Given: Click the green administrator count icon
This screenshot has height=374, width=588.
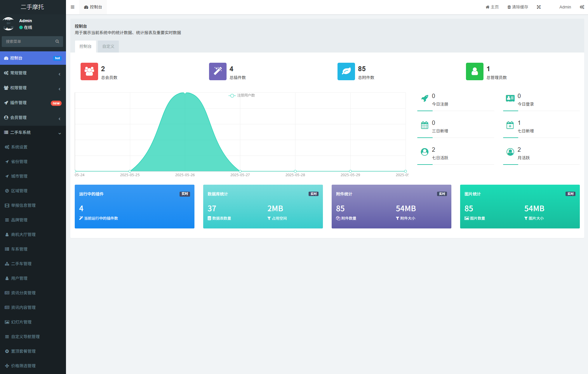Looking at the screenshot, I should [x=474, y=71].
